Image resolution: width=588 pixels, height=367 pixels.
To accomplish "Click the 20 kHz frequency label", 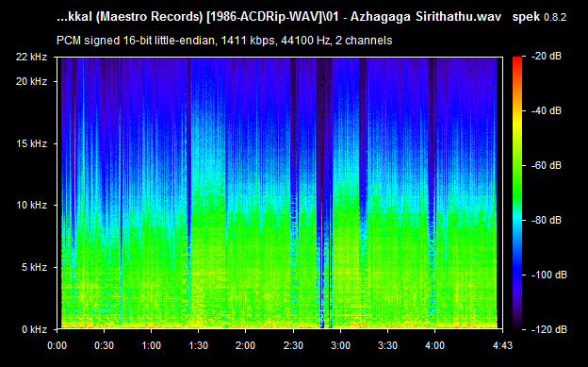I will coord(31,81).
